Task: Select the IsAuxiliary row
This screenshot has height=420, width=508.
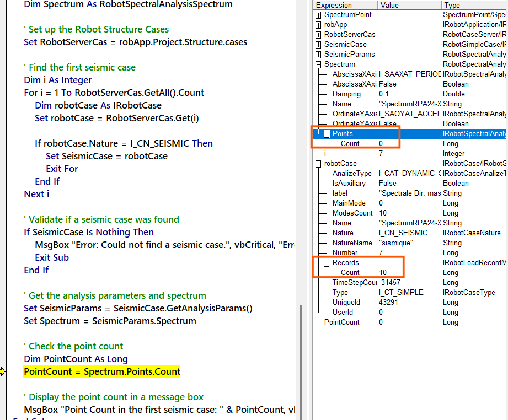Action: 409,184
